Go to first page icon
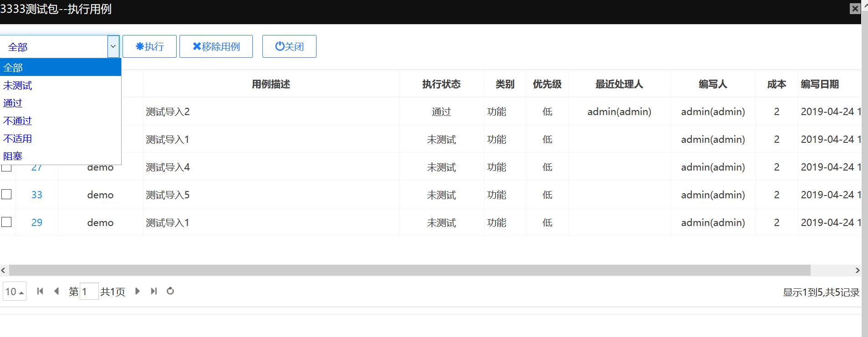This screenshot has height=337, width=868. pyautogui.click(x=40, y=291)
